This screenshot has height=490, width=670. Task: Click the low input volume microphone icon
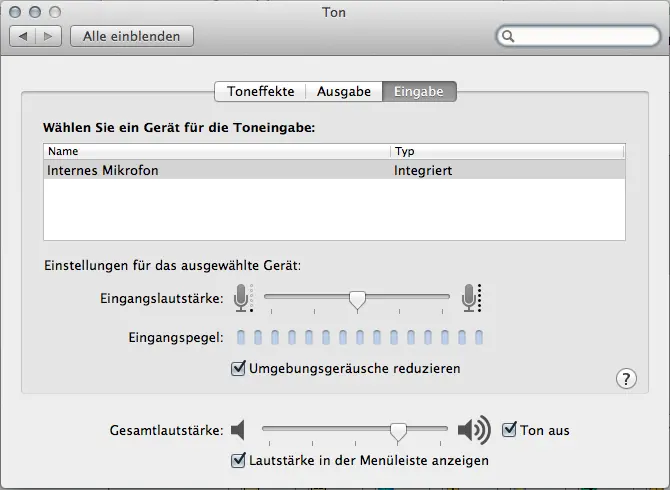tap(242, 297)
